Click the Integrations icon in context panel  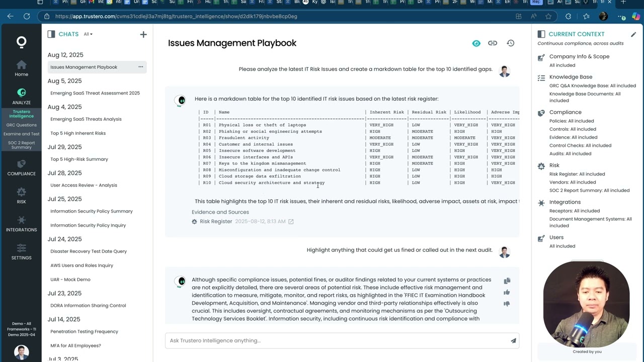point(541,203)
